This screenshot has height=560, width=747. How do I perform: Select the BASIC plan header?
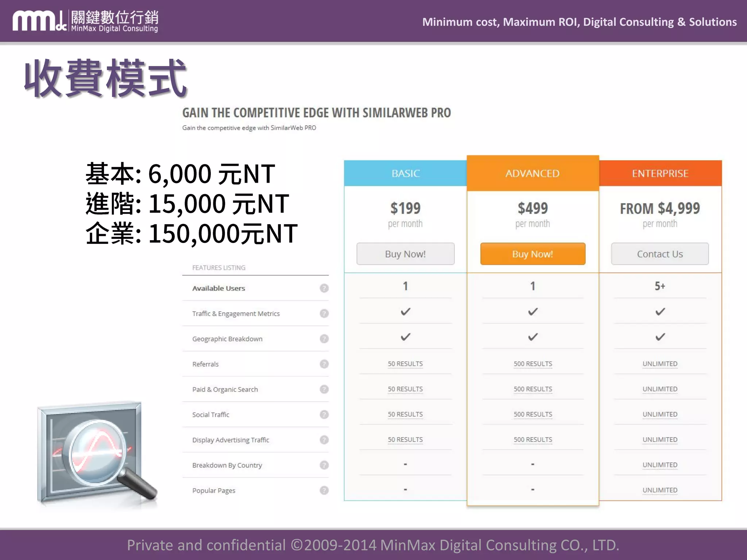tap(405, 173)
